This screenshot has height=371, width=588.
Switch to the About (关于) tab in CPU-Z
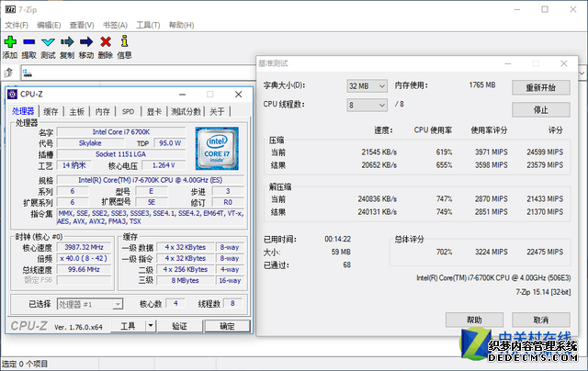(x=217, y=111)
